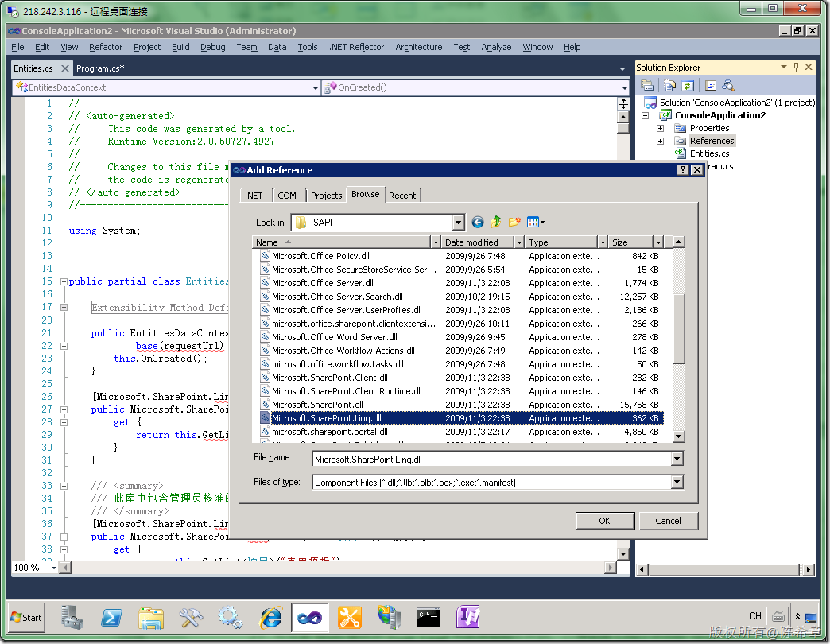Select Entities.cs in Solution Explorer
Viewport: 830px width, 644px height.
[709, 153]
